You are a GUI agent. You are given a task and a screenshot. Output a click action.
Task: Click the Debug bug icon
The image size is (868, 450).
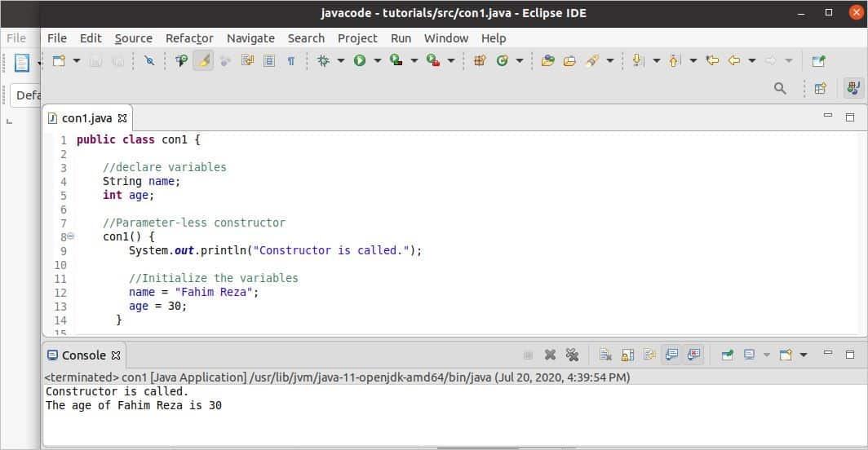point(323,61)
